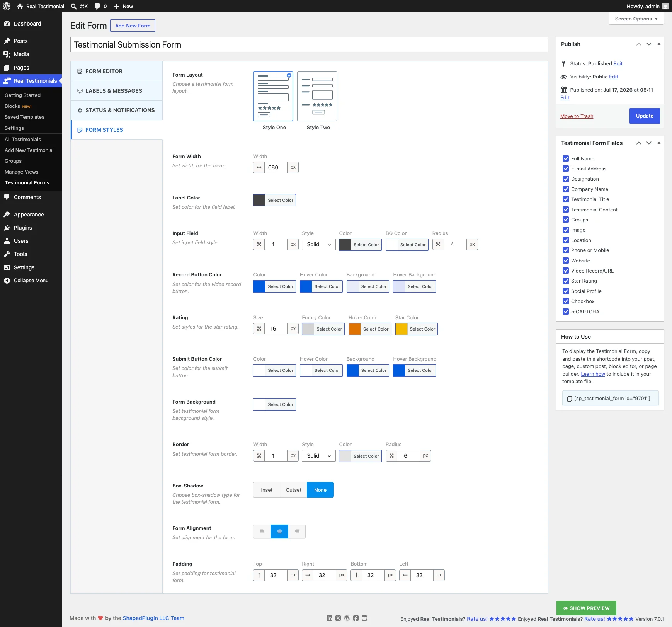Open the WordPress logo menu

[7, 6]
